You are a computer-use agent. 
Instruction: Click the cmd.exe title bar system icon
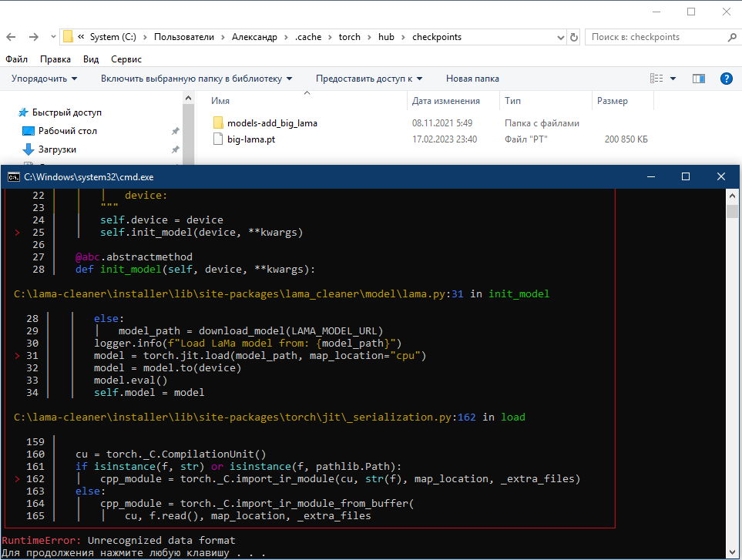12,176
